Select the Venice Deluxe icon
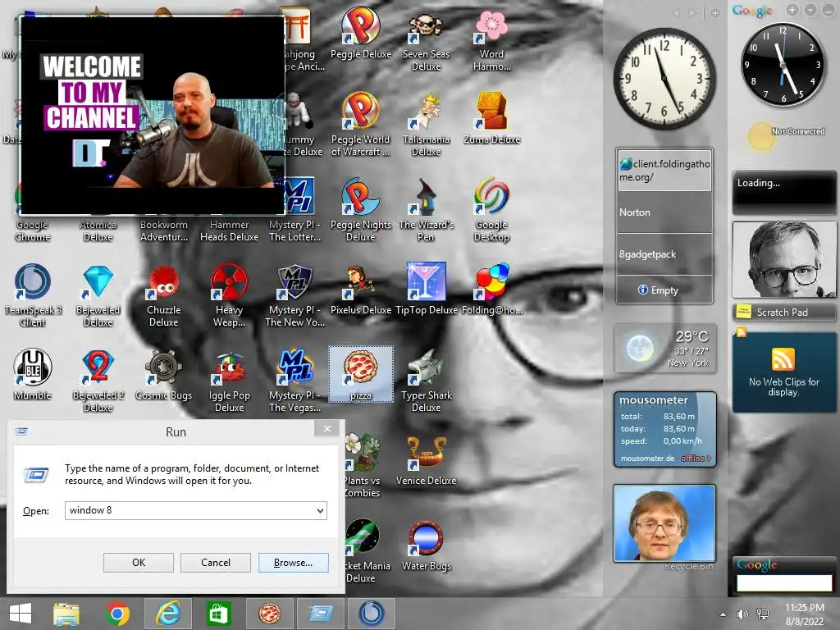 coord(426,459)
